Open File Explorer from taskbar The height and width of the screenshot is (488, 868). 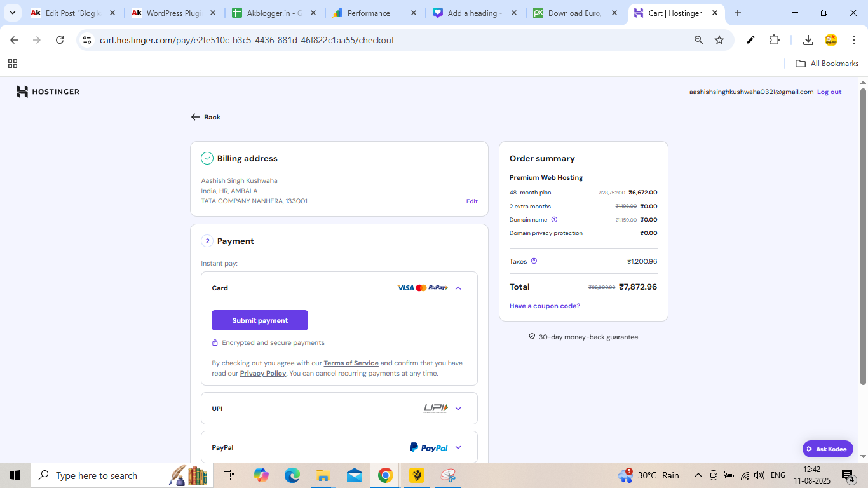pyautogui.click(x=323, y=475)
